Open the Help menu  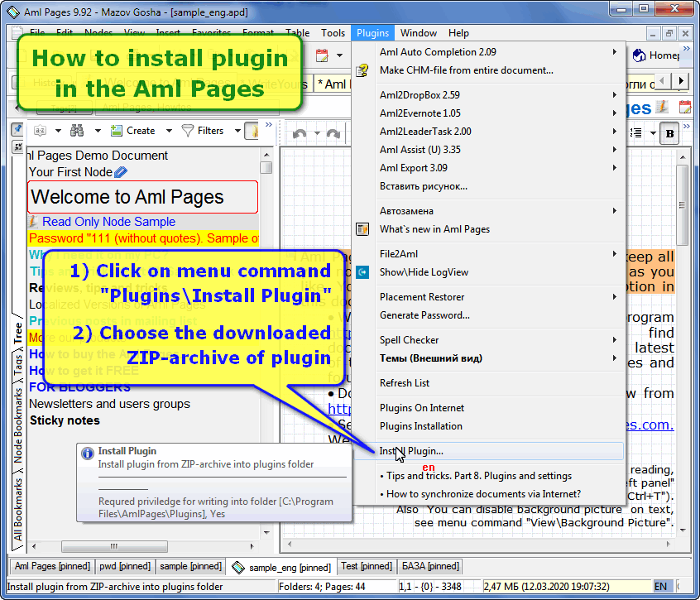458,33
